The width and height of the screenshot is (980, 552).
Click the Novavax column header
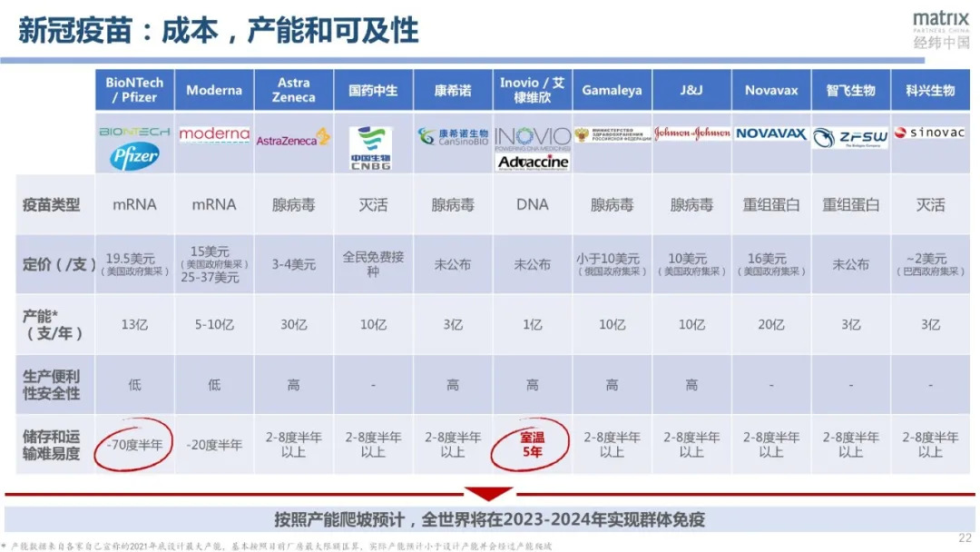click(x=771, y=90)
